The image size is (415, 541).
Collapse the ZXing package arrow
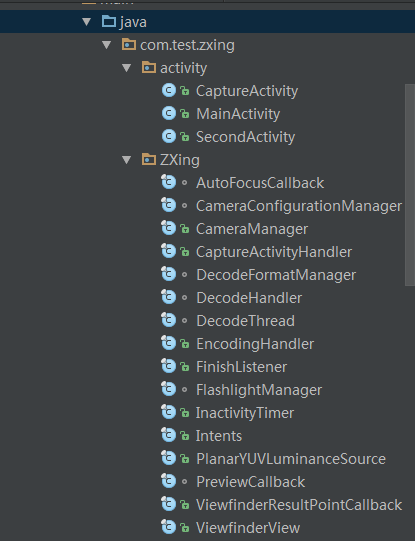pos(127,160)
